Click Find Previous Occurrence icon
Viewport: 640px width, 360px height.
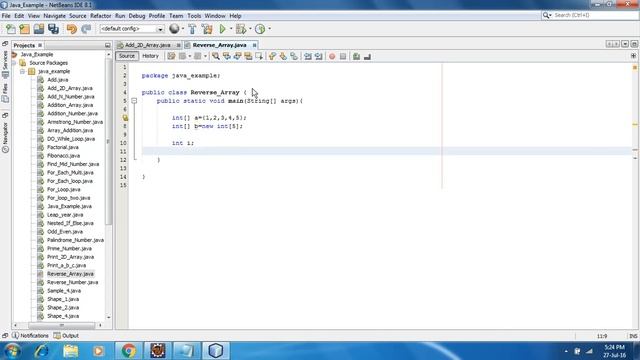click(227, 56)
